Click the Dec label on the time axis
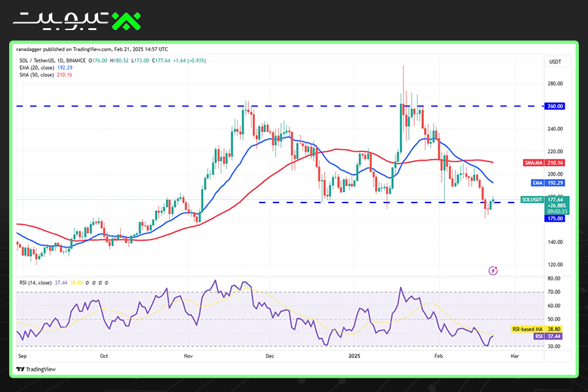The height and width of the screenshot is (392, 588). [x=270, y=355]
